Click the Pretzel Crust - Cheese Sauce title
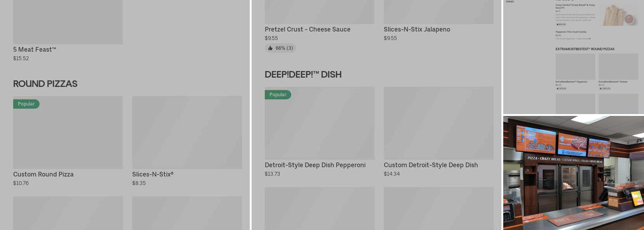The width and height of the screenshot is (644, 230). point(307,29)
